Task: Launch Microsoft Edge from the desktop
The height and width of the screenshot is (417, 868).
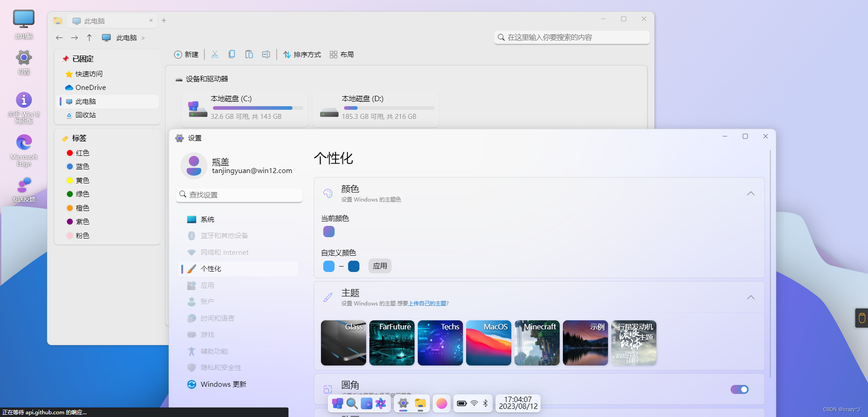Action: pyautogui.click(x=24, y=150)
